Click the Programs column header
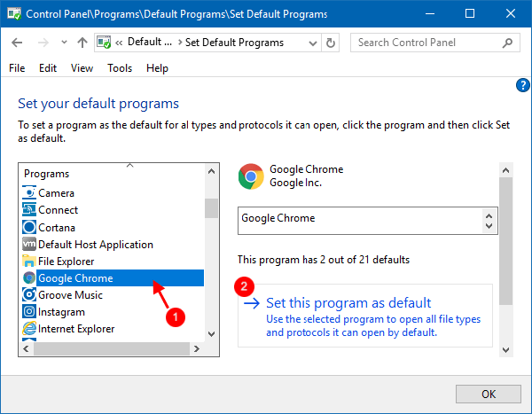The width and height of the screenshot is (532, 414). tap(46, 174)
